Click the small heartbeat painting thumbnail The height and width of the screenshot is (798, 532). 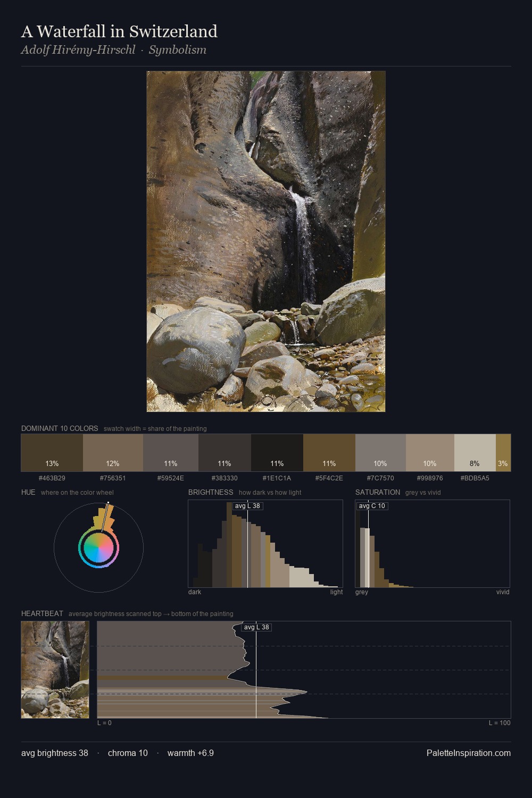point(55,670)
